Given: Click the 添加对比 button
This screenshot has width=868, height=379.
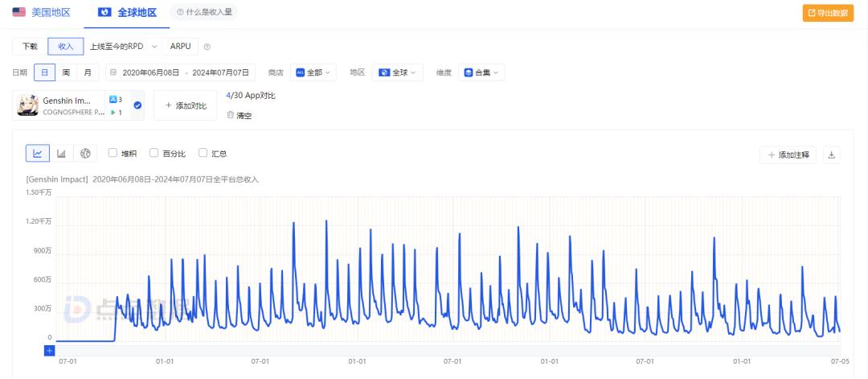Looking at the screenshot, I should tap(186, 105).
